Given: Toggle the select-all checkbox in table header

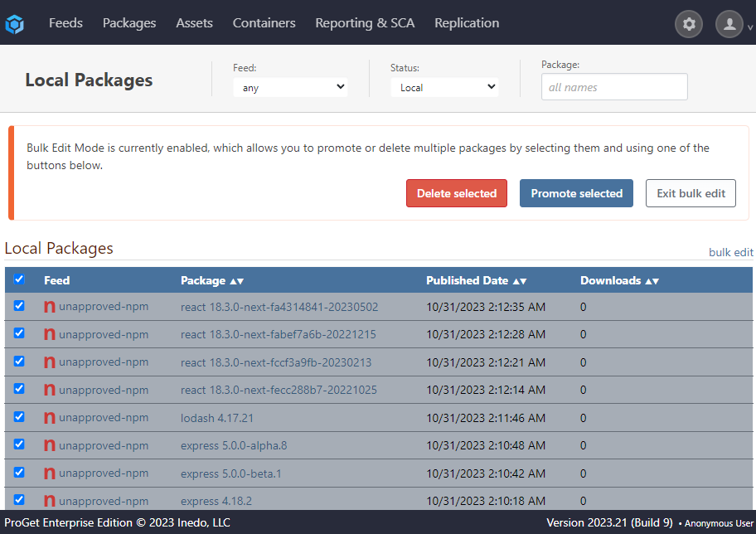Looking at the screenshot, I should pyautogui.click(x=19, y=280).
